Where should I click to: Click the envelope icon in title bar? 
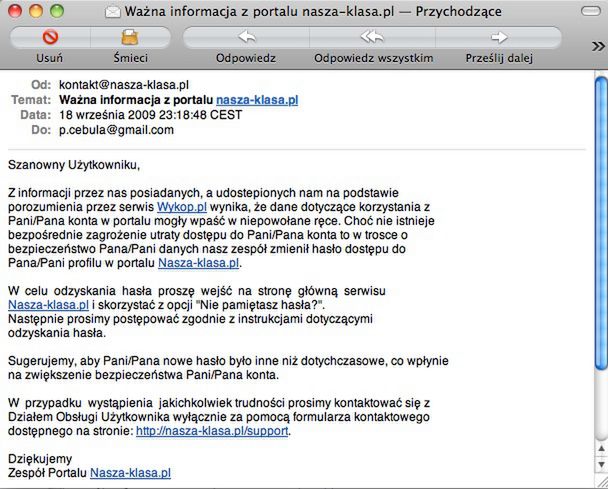click(113, 12)
